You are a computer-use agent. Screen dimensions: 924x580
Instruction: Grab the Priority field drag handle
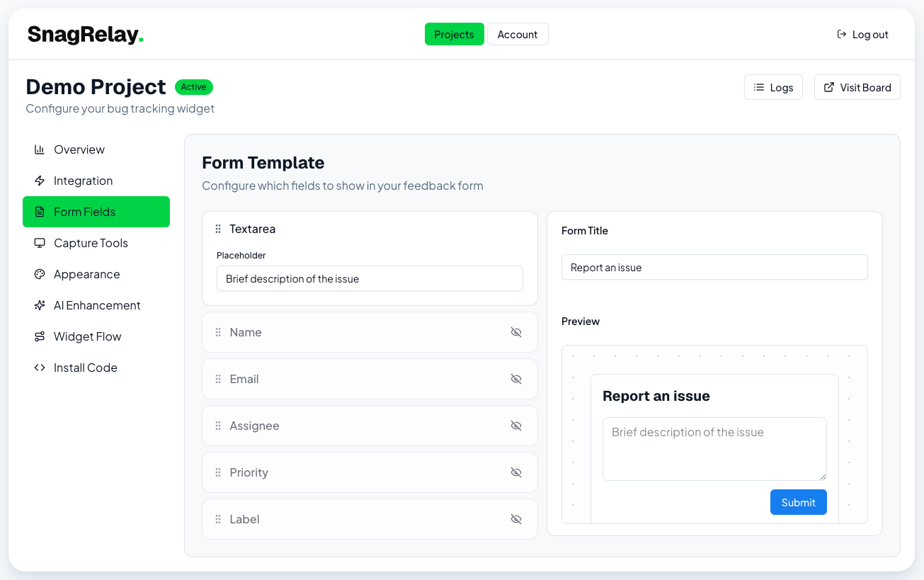[218, 472]
